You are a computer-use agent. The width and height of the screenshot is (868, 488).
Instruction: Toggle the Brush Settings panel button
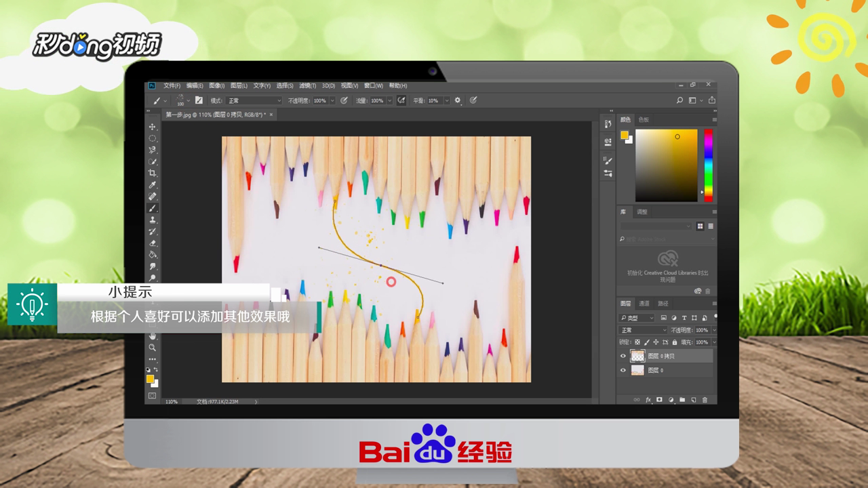(x=199, y=100)
